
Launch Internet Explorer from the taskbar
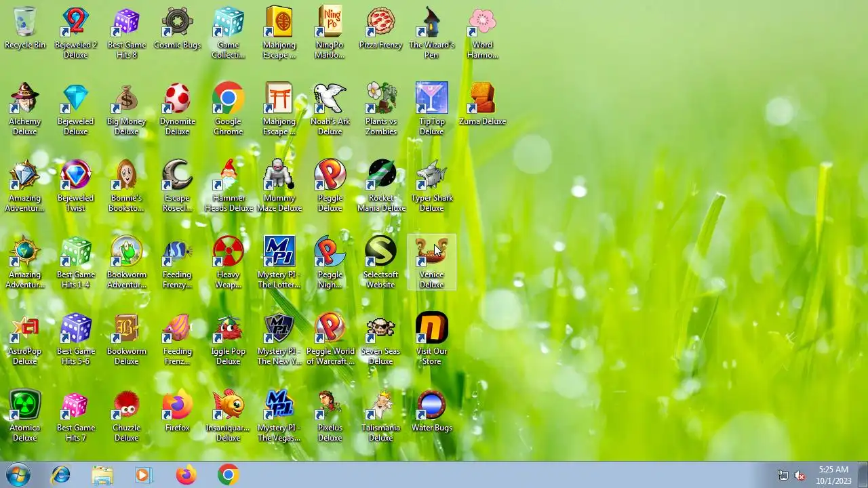pos(61,475)
